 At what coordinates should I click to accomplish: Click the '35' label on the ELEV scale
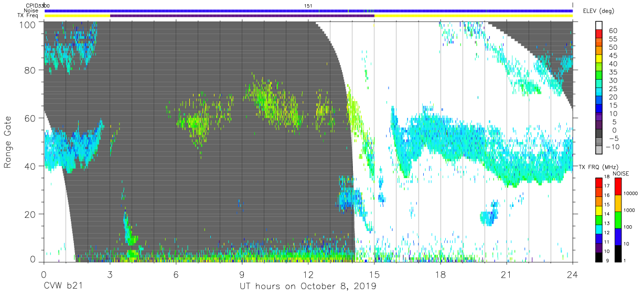[x=613, y=72]
